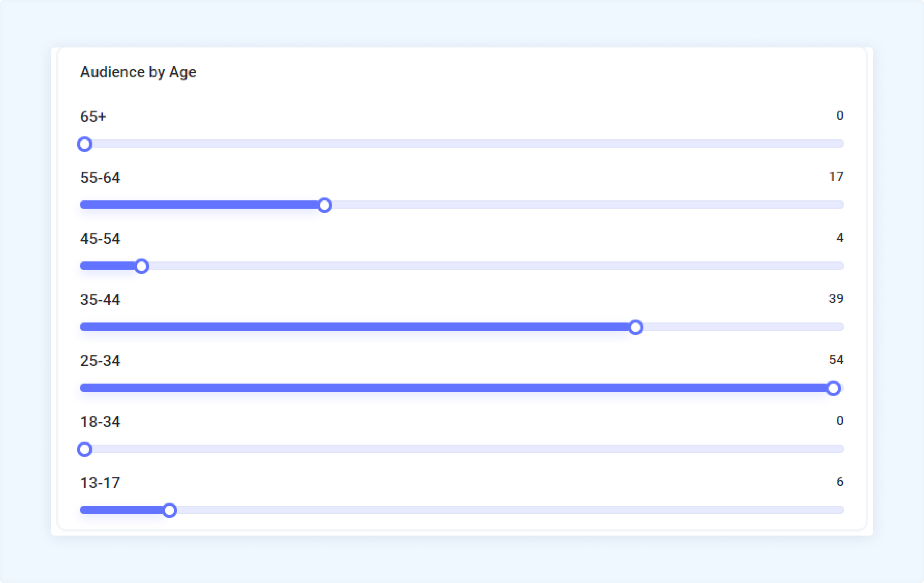Click the 25-34 age label
924x583 pixels.
point(100,361)
